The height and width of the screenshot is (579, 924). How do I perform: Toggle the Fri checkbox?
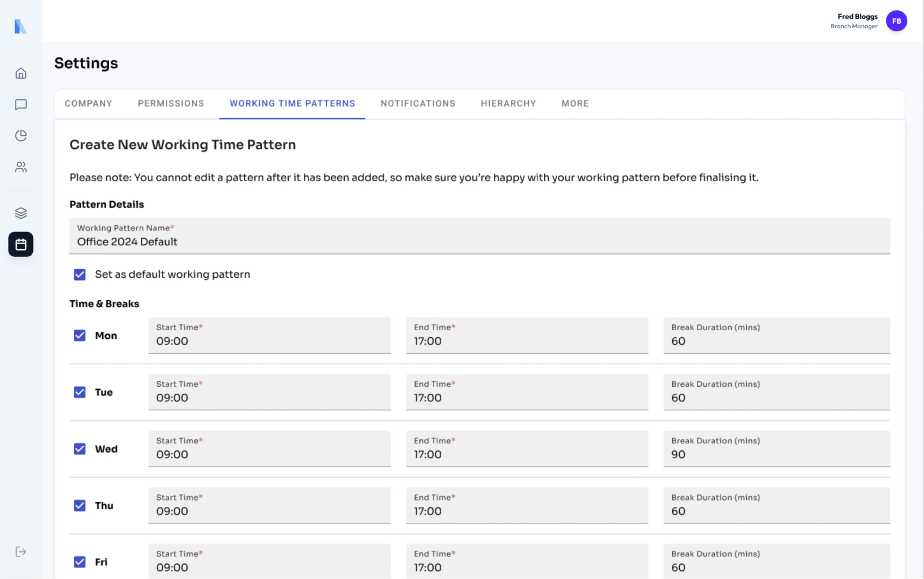(x=80, y=562)
